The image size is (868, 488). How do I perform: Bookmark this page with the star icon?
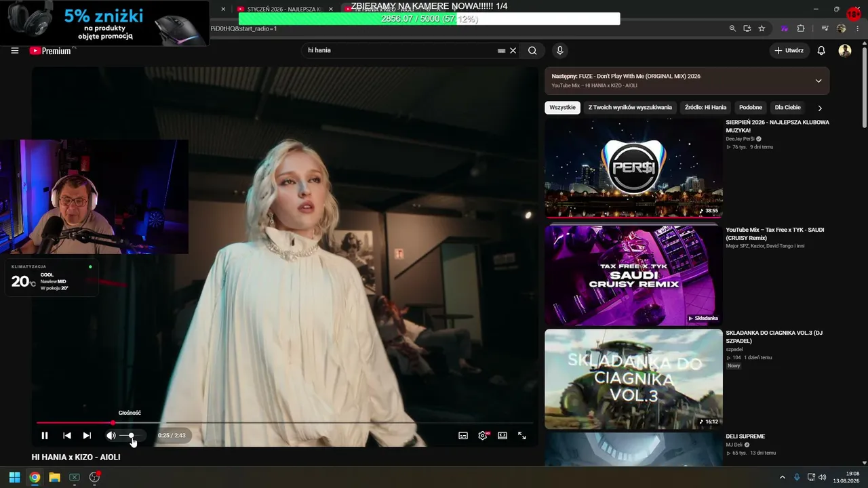click(762, 28)
